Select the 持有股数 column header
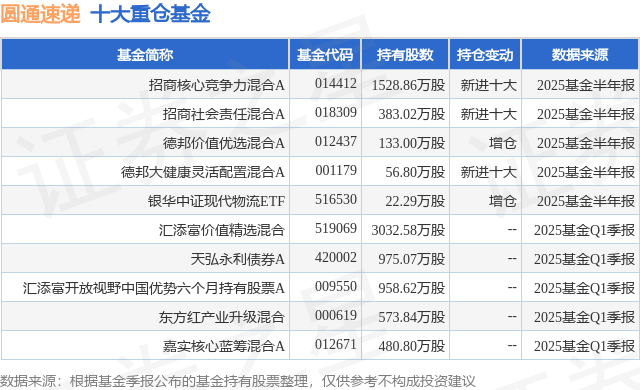 pyautogui.click(x=405, y=55)
